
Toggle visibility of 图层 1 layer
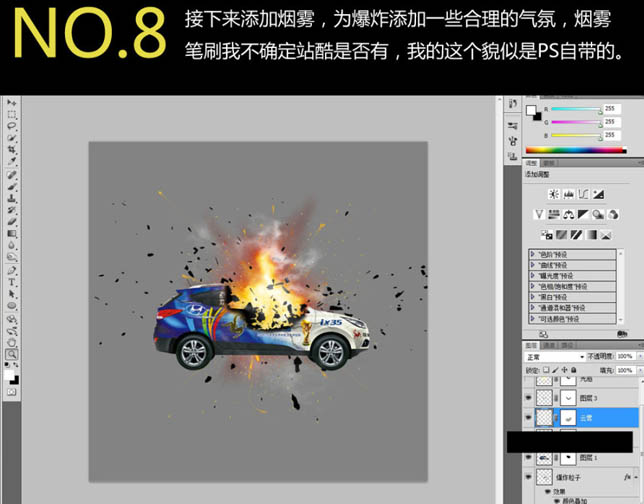529,457
